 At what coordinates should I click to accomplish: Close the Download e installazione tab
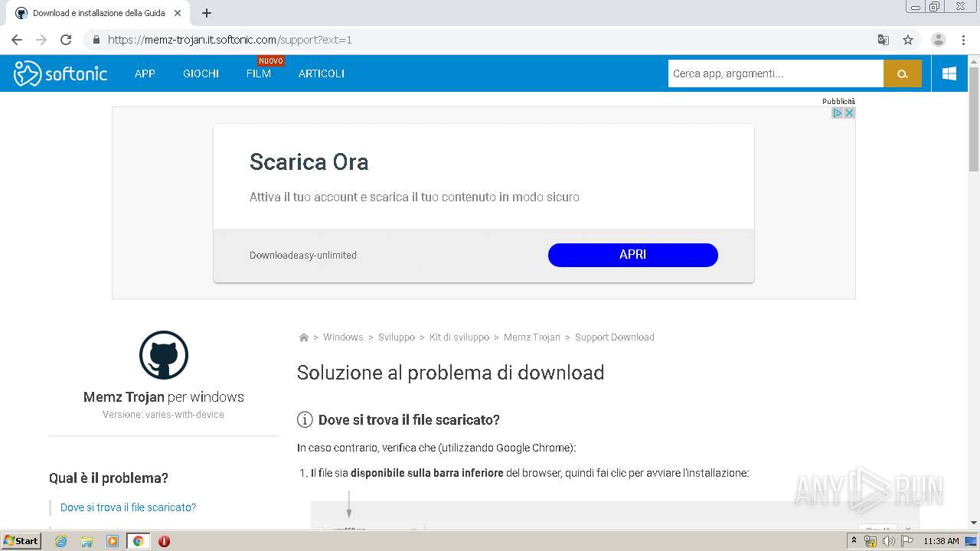[x=178, y=13]
